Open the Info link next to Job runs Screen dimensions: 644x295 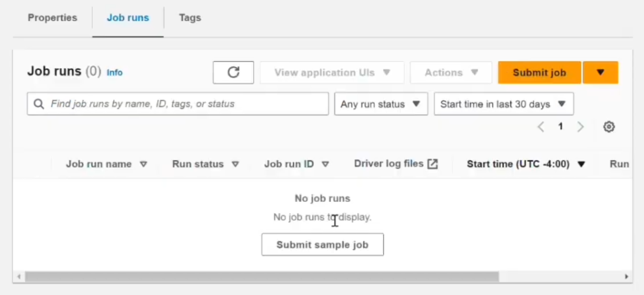pos(114,73)
